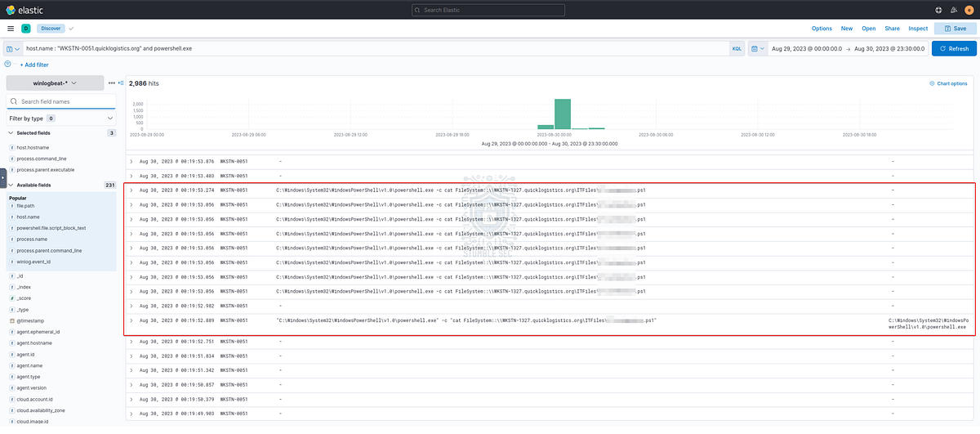This screenshot has height=434, width=980.
Task: Click the + Add filter link
Action: tap(33, 65)
